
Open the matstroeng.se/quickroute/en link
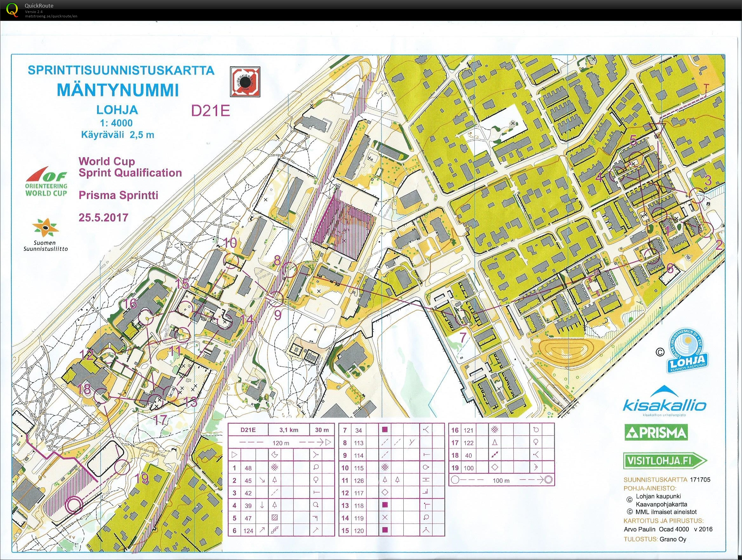[x=51, y=16]
